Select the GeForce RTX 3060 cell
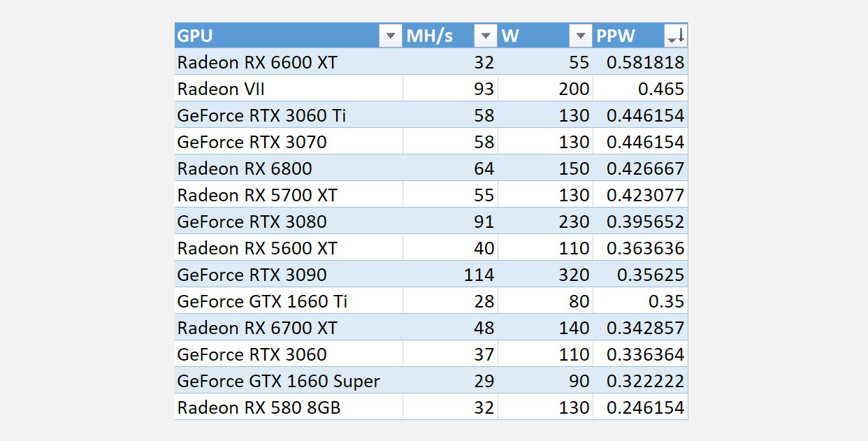 click(x=289, y=354)
